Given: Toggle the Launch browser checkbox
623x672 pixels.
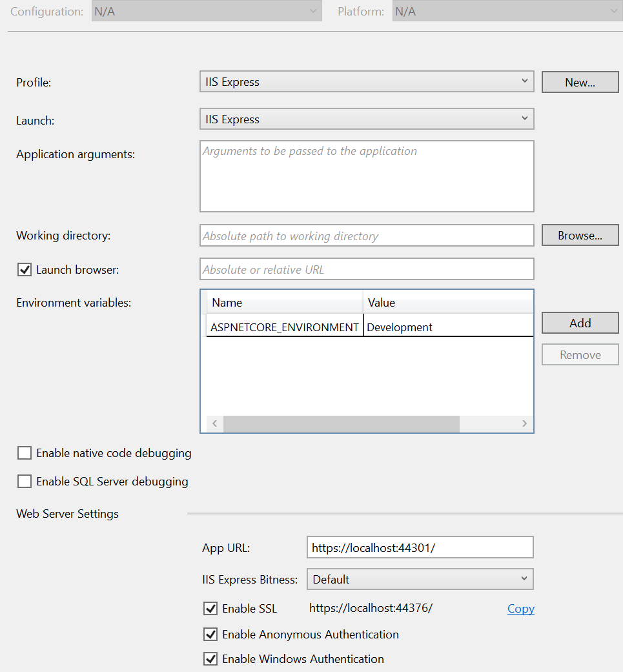Looking at the screenshot, I should tap(25, 270).
